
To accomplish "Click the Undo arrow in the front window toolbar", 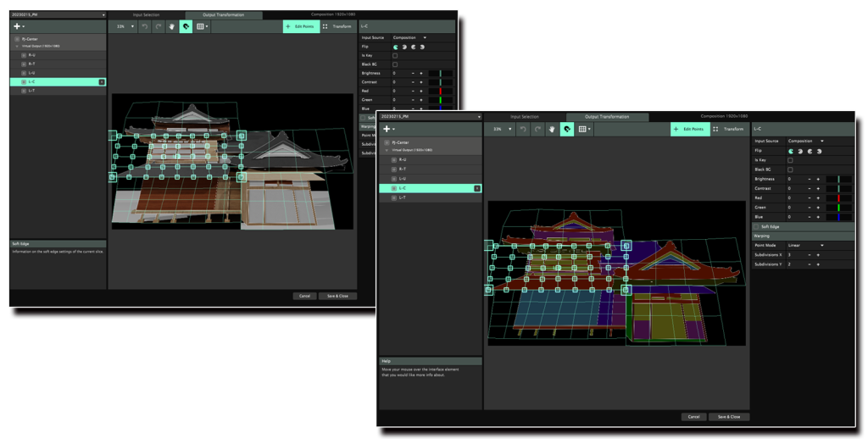I will (x=524, y=129).
